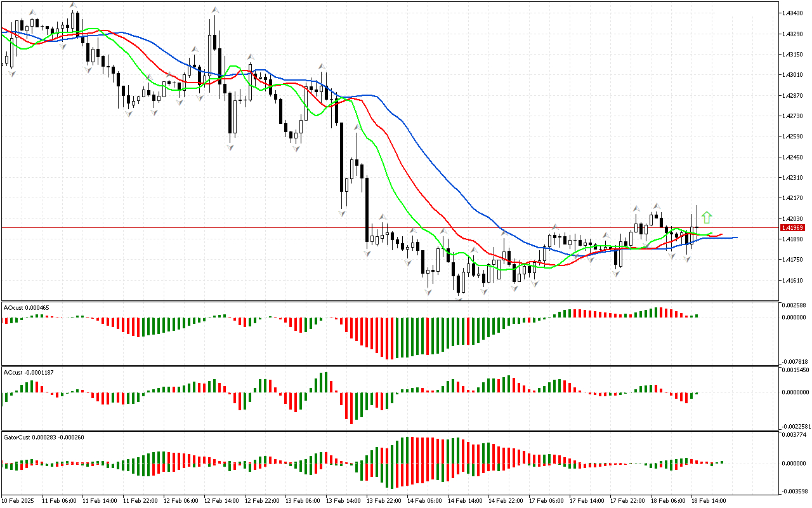812x508 pixels.
Task: Click the 1.42450 price axis label
Action: [792, 157]
